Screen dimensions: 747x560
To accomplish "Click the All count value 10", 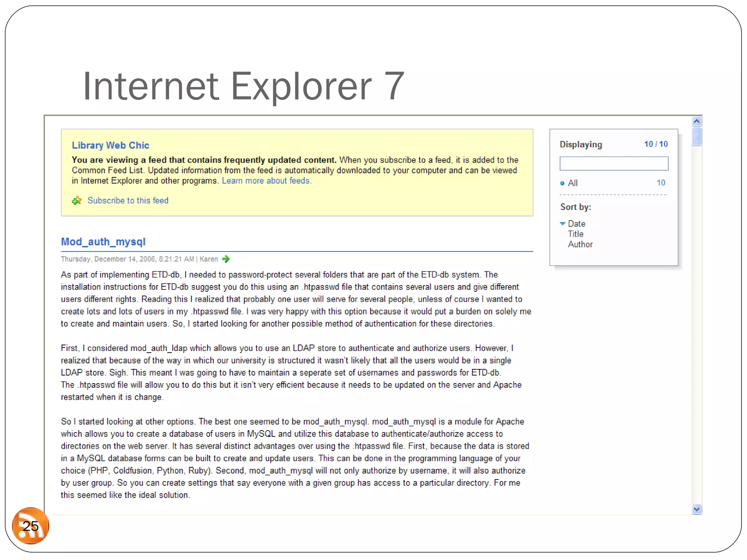I will tap(661, 183).
